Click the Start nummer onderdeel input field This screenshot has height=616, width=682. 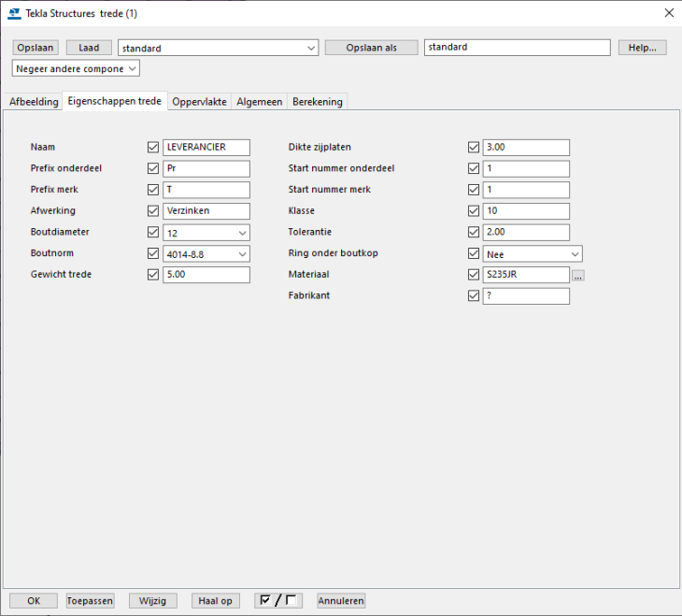coord(526,168)
